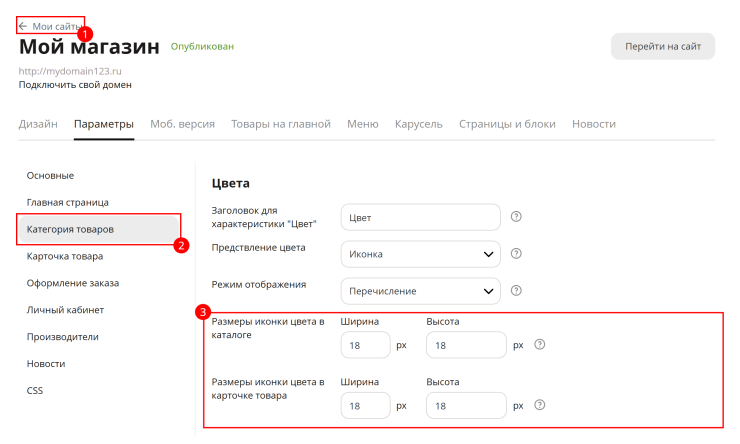Screen dimensions: 740x444
Task: Open the http://mydomain123.ru link
Action: (70, 71)
